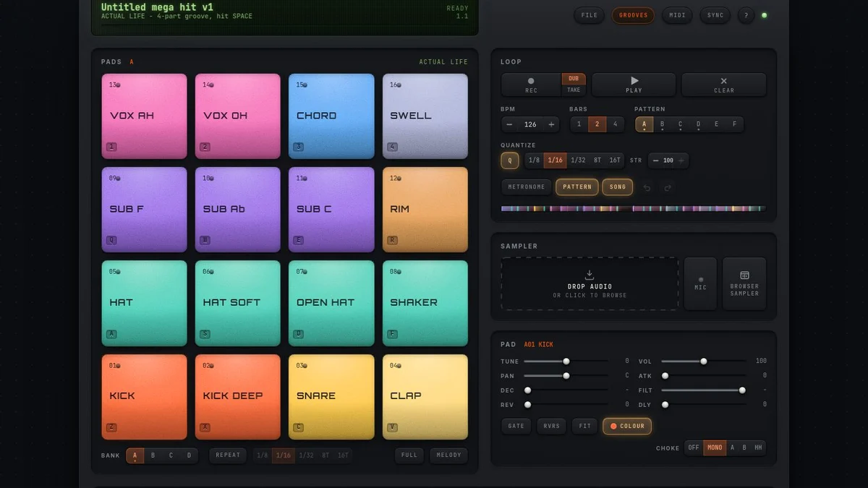The image size is (868, 488).
Task: Set loop length to 1 bar
Action: pos(579,124)
